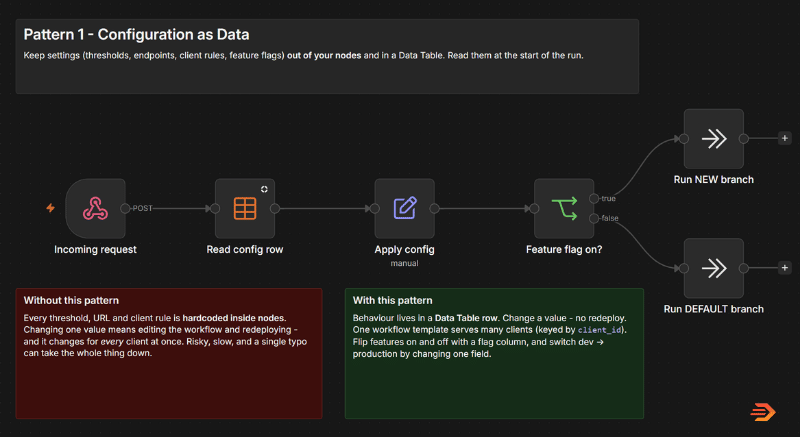Click the 'Read config row' label

pyautogui.click(x=245, y=249)
